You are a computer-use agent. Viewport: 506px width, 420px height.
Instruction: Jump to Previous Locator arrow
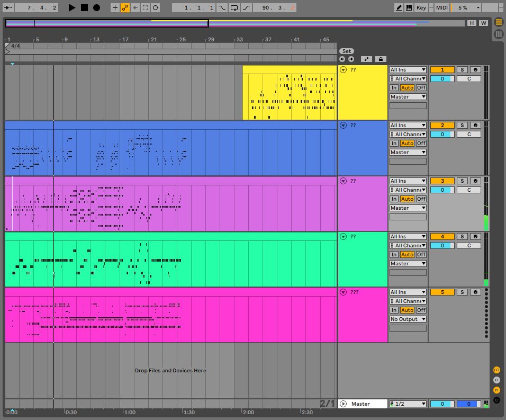point(342,59)
